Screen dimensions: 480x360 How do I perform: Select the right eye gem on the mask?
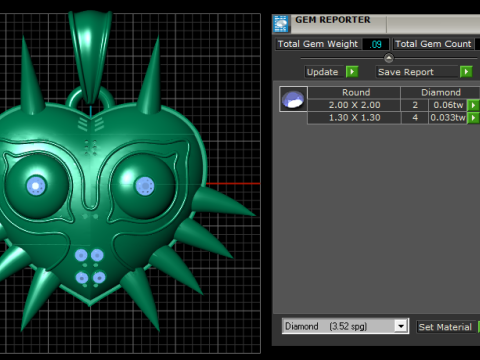pyautogui.click(x=145, y=186)
